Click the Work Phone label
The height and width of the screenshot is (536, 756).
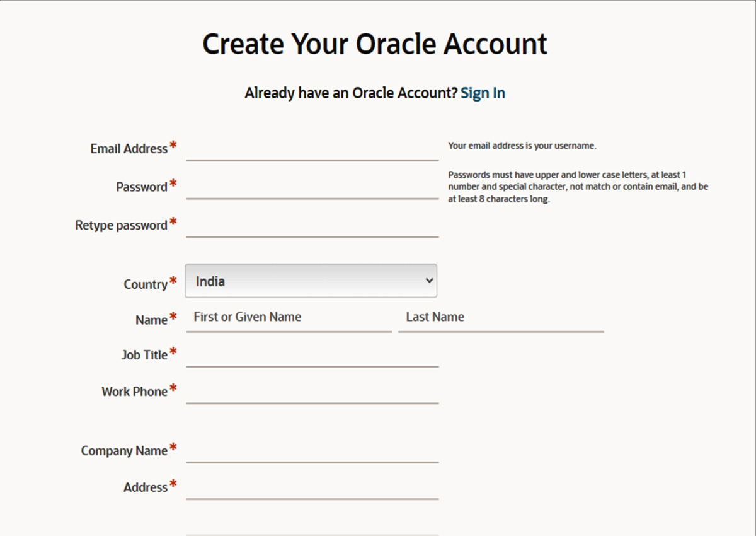[134, 392]
